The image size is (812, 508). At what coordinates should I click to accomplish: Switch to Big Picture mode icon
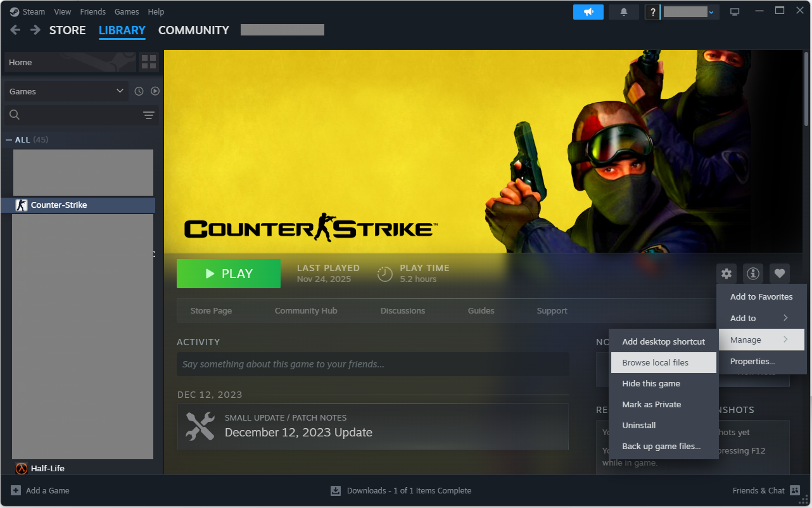(x=735, y=12)
